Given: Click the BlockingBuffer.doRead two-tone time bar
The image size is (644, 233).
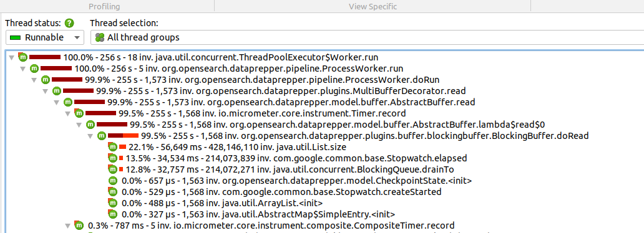Looking at the screenshot, I should coord(123,136).
